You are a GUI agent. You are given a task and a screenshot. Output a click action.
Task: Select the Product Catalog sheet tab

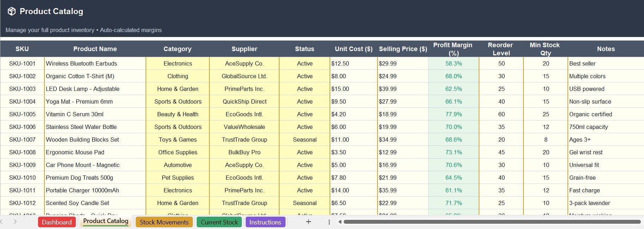click(x=106, y=221)
